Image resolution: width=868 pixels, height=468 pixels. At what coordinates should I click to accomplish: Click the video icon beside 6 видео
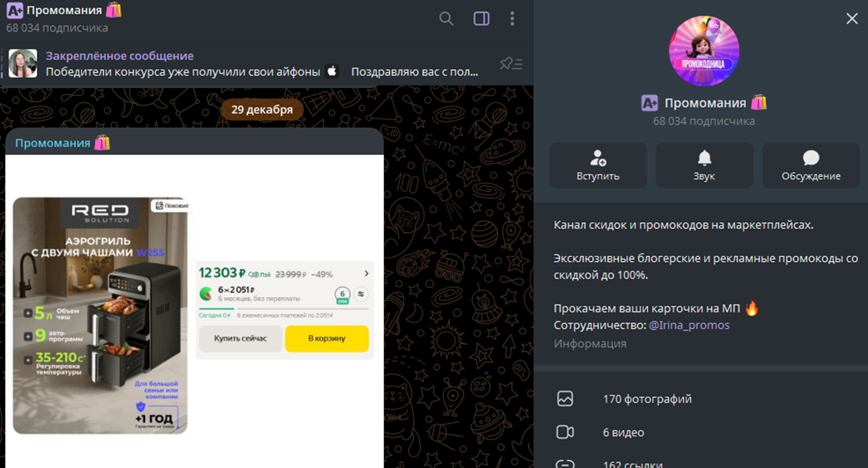tap(565, 432)
